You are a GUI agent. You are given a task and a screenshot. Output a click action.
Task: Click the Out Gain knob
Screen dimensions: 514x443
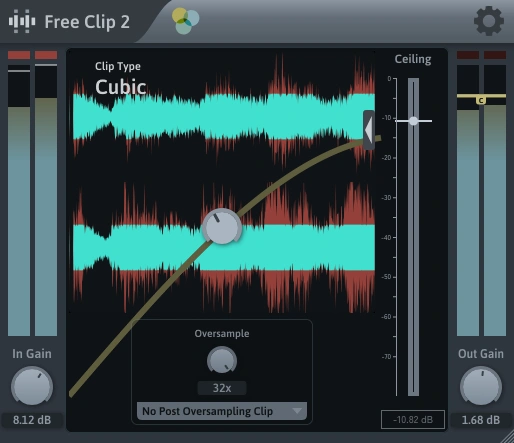pos(481,387)
